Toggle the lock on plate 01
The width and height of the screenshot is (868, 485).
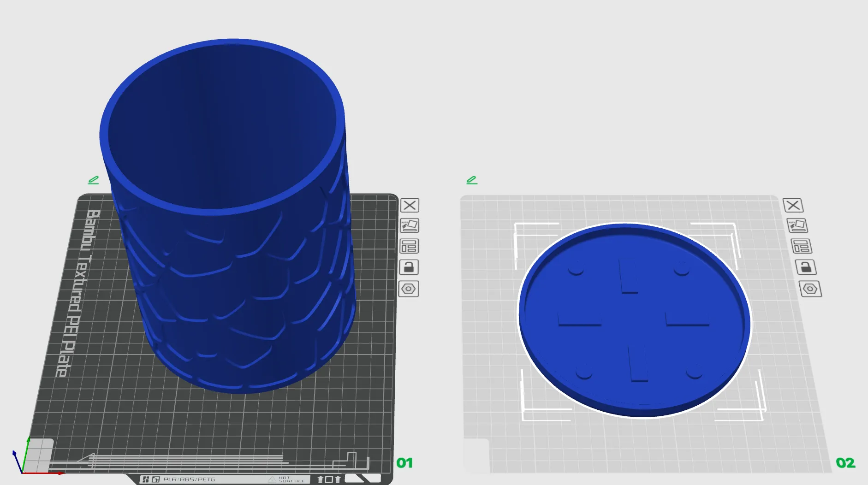409,267
